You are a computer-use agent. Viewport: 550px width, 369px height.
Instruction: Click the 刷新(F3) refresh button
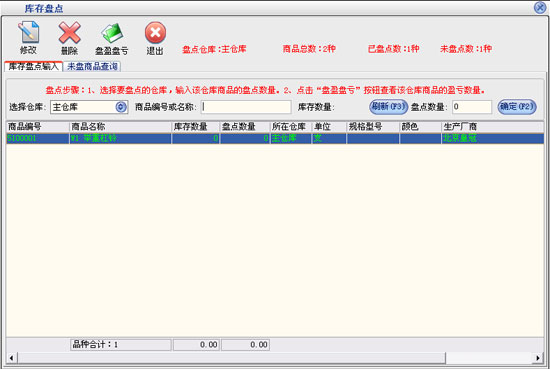(388, 107)
